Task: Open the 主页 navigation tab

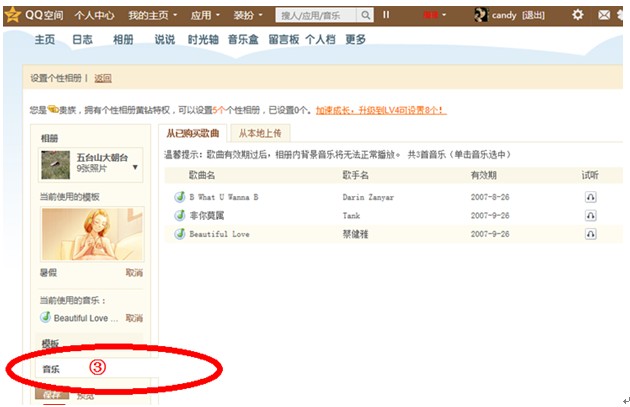Action: pyautogui.click(x=45, y=39)
